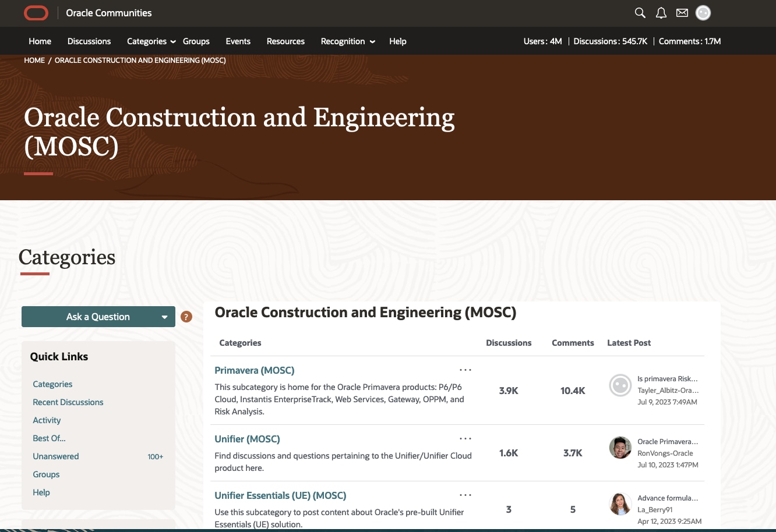
Task: Open Primavera (MOSC) three-dot options menu
Action: [465, 370]
